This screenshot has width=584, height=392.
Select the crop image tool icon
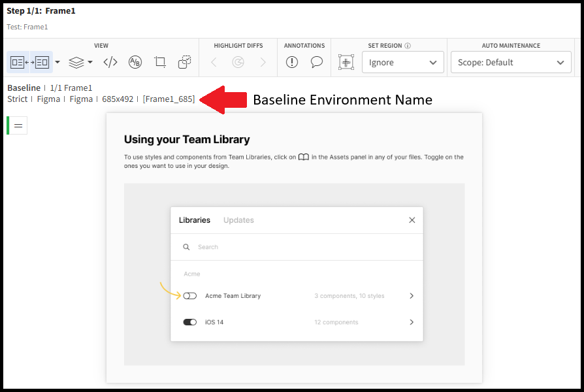[x=160, y=62]
